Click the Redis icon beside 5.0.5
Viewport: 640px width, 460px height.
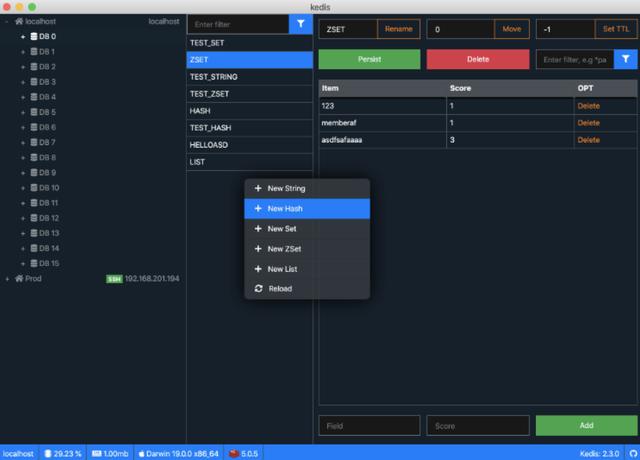(234, 453)
